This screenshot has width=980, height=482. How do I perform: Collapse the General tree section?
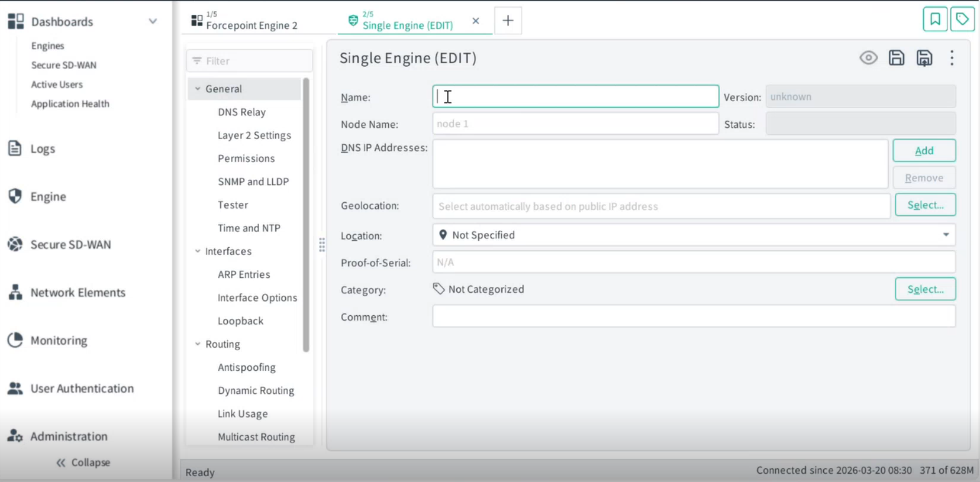[198, 89]
